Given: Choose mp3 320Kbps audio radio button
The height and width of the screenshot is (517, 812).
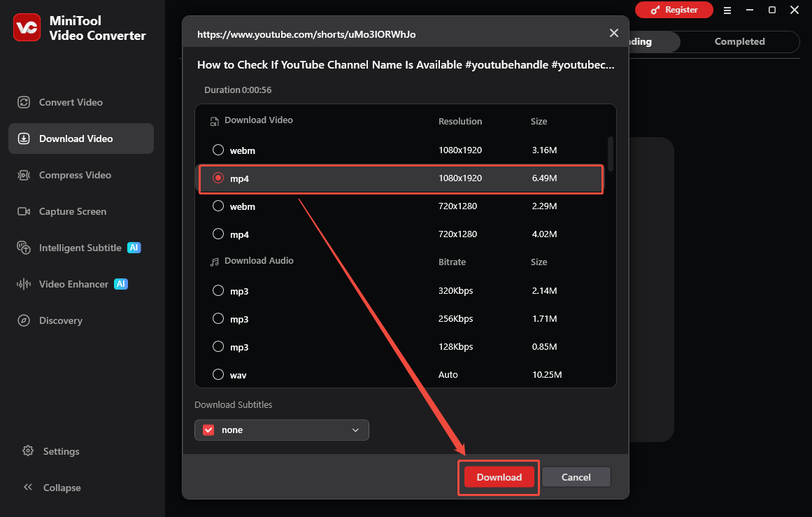Looking at the screenshot, I should (x=218, y=290).
